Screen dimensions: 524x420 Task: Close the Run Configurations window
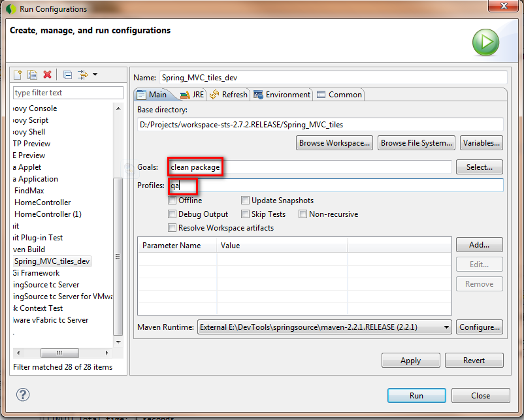pos(504,6)
